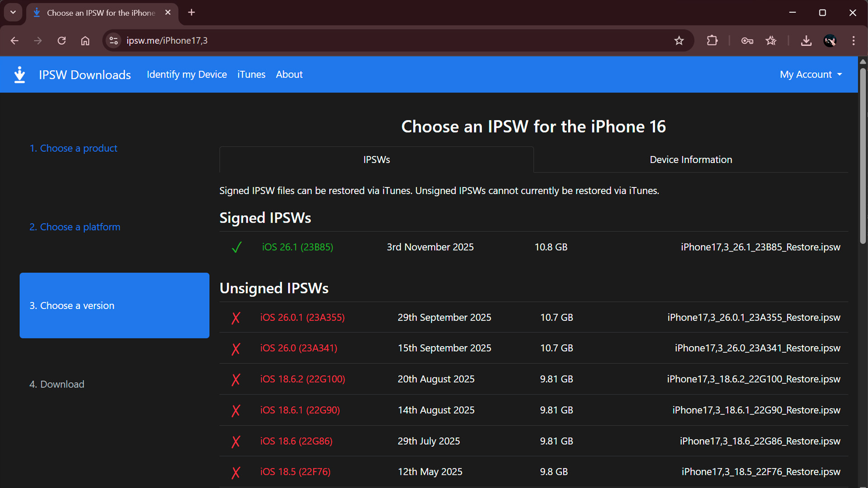Open Chrome three-dot menu
868x488 pixels.
(854, 41)
